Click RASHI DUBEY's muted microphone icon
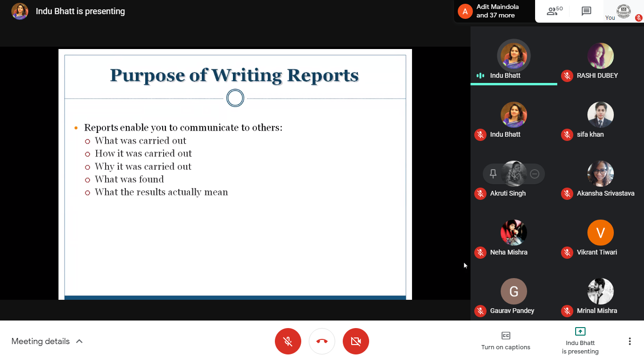Viewport: 644px width, 362px height. (x=567, y=75)
